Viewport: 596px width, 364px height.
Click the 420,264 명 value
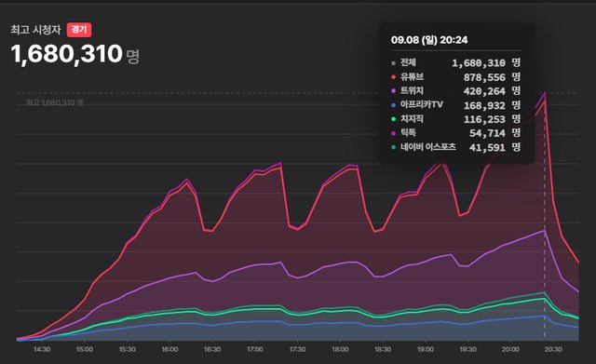492,91
